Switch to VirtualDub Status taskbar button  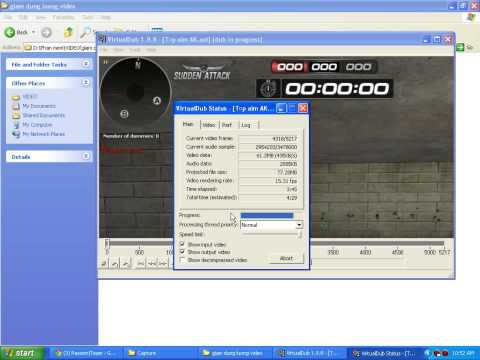click(x=384, y=353)
